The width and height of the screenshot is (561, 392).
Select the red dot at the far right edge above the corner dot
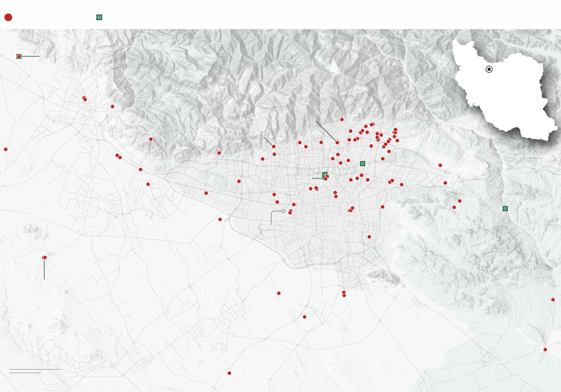click(553, 300)
